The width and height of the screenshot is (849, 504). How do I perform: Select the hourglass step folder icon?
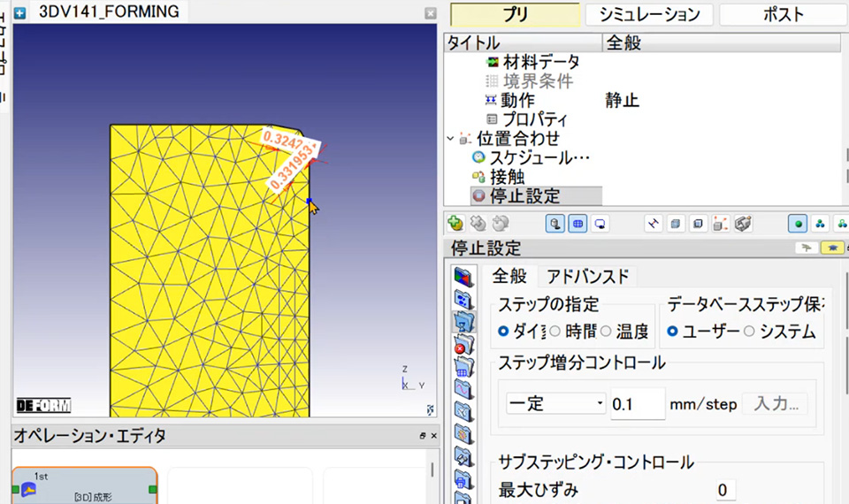click(463, 322)
